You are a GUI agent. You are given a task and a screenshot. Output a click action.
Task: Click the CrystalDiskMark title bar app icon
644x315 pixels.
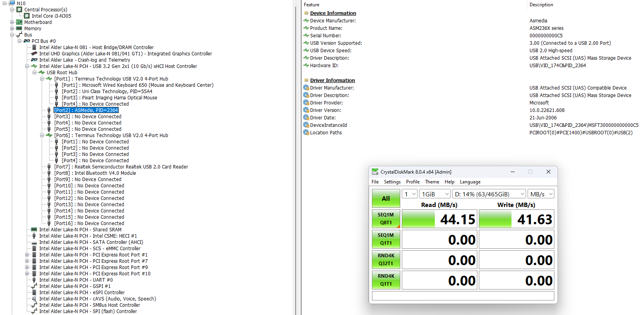(375, 172)
